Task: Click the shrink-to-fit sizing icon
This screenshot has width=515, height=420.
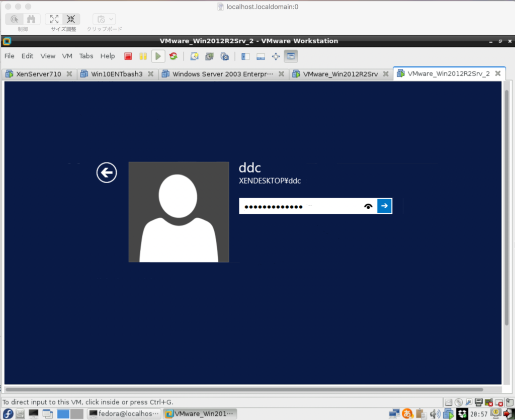Action: (x=71, y=19)
